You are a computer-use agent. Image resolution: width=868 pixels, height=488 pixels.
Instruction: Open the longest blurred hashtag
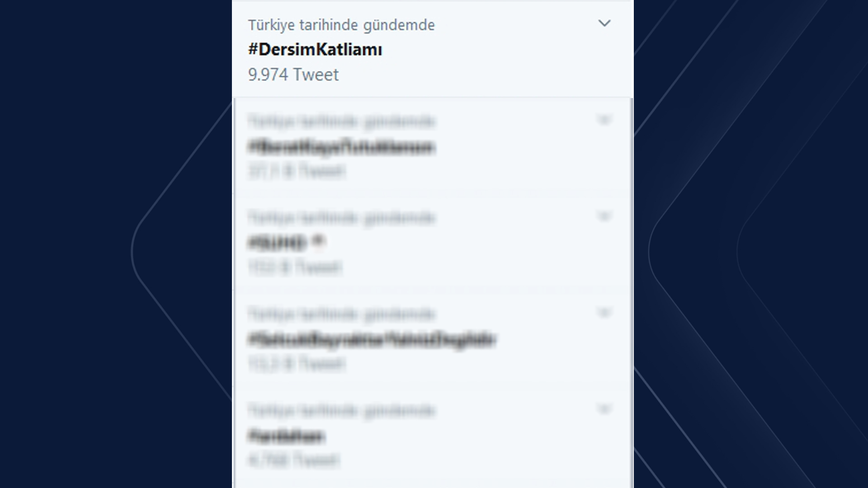(372, 339)
